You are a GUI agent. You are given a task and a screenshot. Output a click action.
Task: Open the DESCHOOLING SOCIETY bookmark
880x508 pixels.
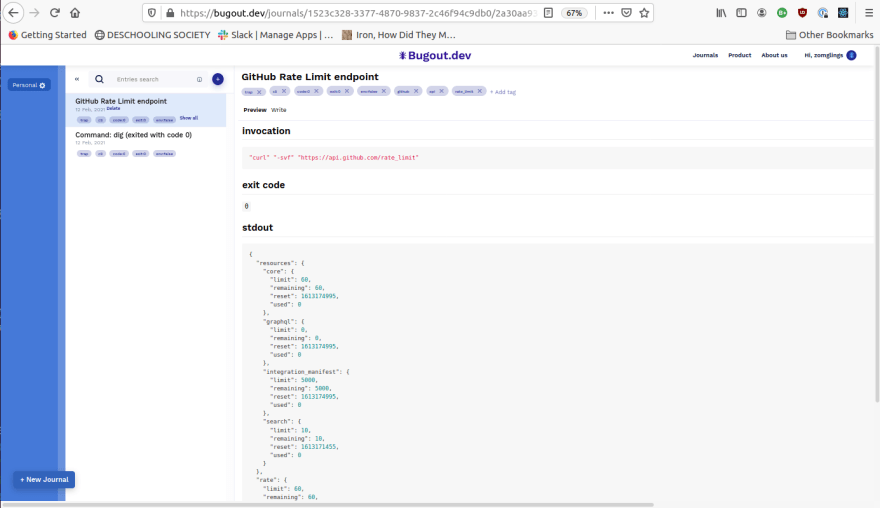pyautogui.click(x=152, y=35)
